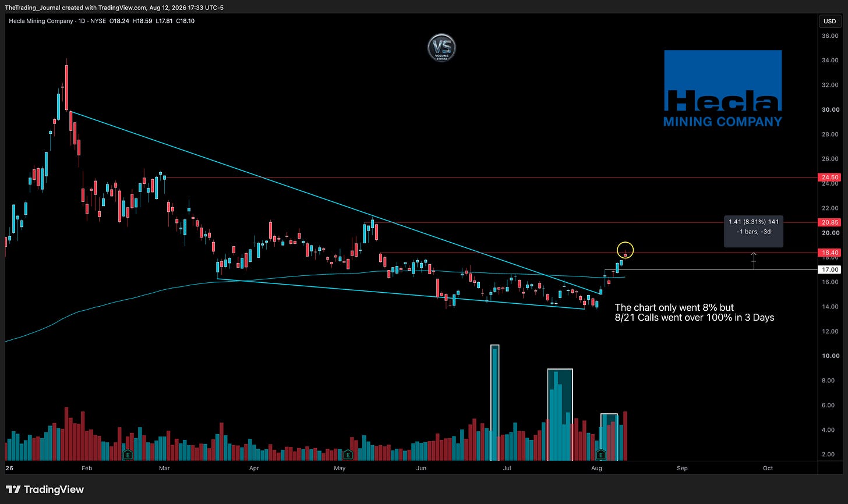
Task: Click the Sep label on the time axis
Action: pos(682,468)
